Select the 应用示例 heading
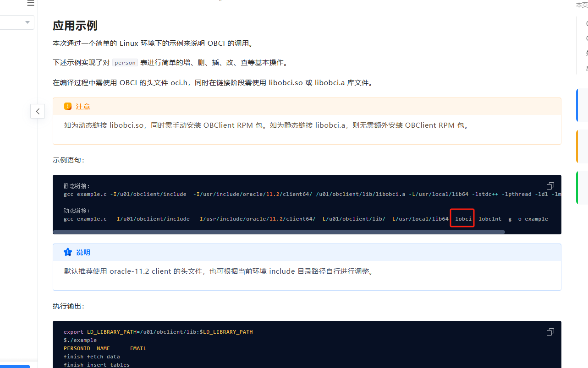This screenshot has height=368, width=588. pos(75,26)
